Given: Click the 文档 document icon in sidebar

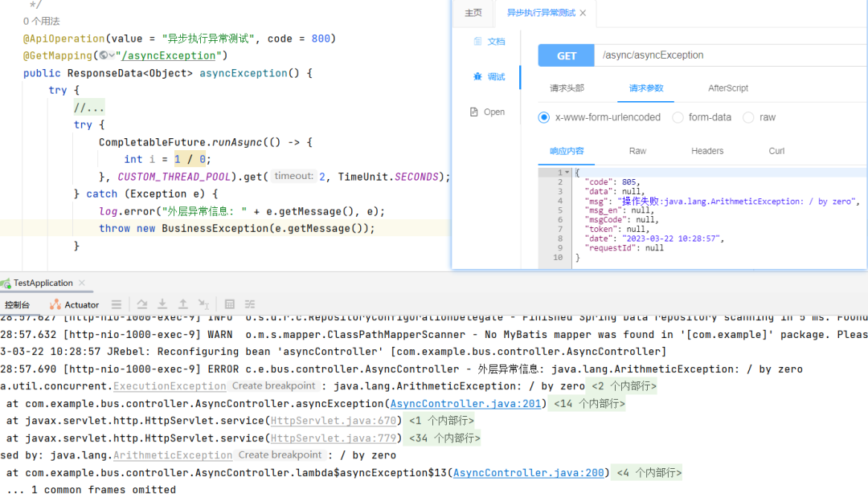Looking at the screenshot, I should (477, 42).
